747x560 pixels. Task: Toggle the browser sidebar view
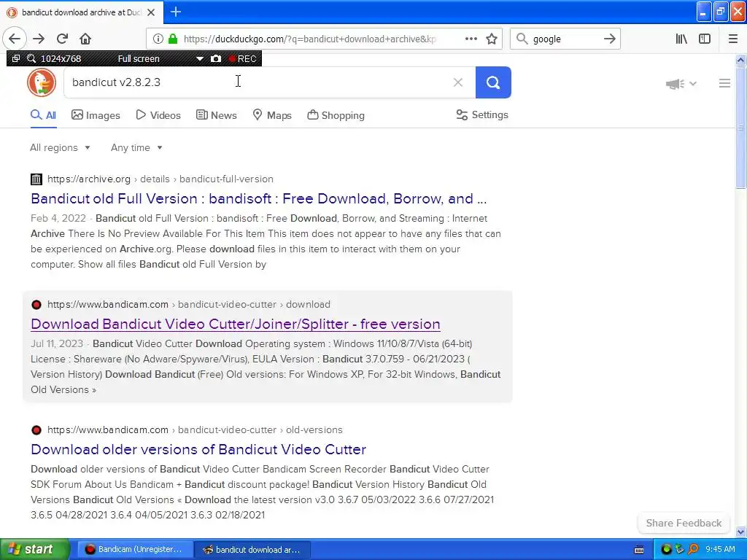pos(705,39)
